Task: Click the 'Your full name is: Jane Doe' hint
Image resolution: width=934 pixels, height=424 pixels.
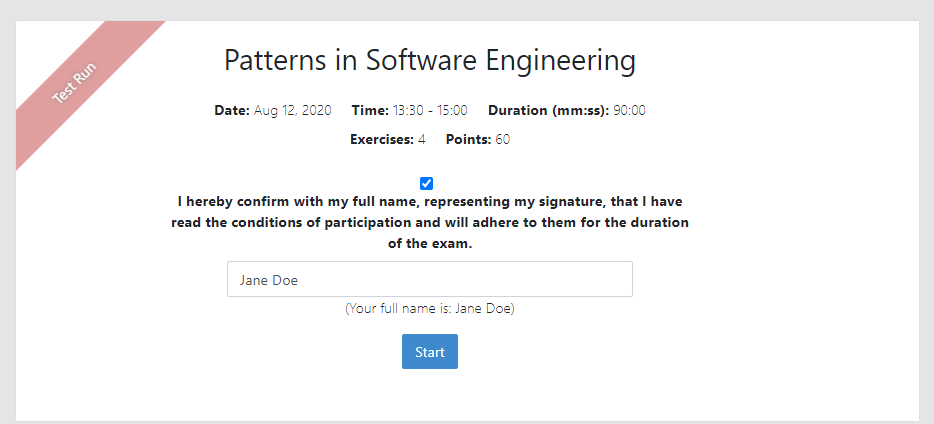Action: coord(430,309)
